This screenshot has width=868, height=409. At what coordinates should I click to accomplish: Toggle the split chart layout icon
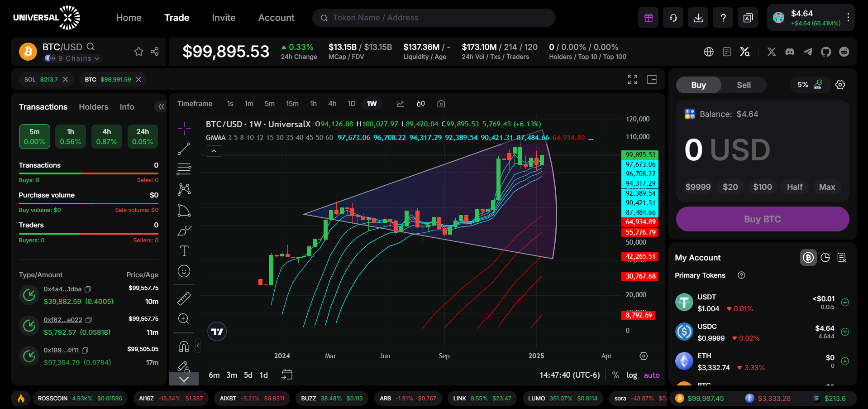point(652,80)
